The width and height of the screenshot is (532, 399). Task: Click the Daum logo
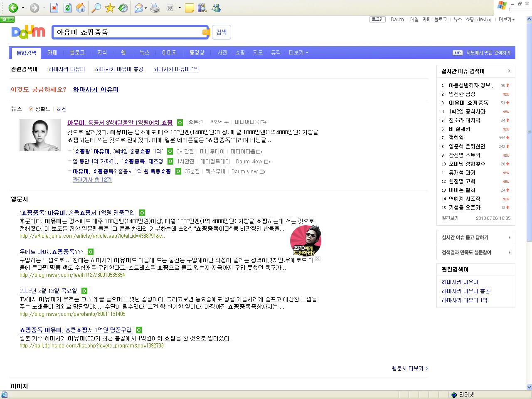[x=28, y=32]
